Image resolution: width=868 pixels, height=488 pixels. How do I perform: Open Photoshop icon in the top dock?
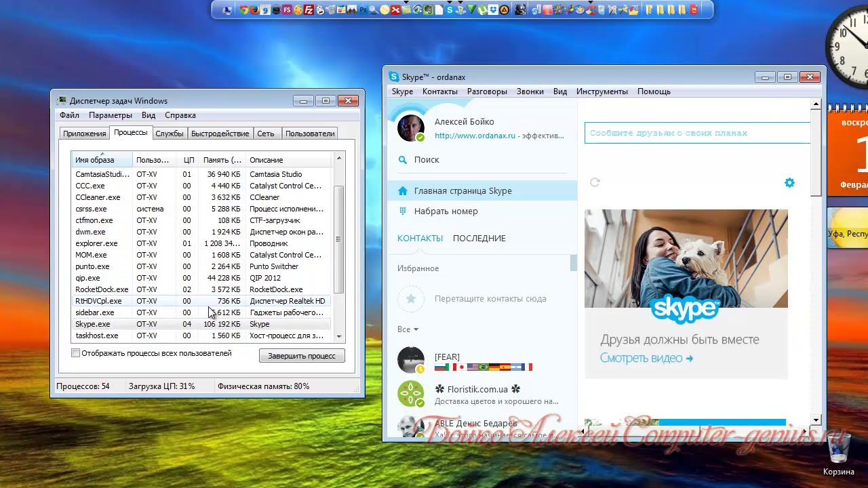363,9
